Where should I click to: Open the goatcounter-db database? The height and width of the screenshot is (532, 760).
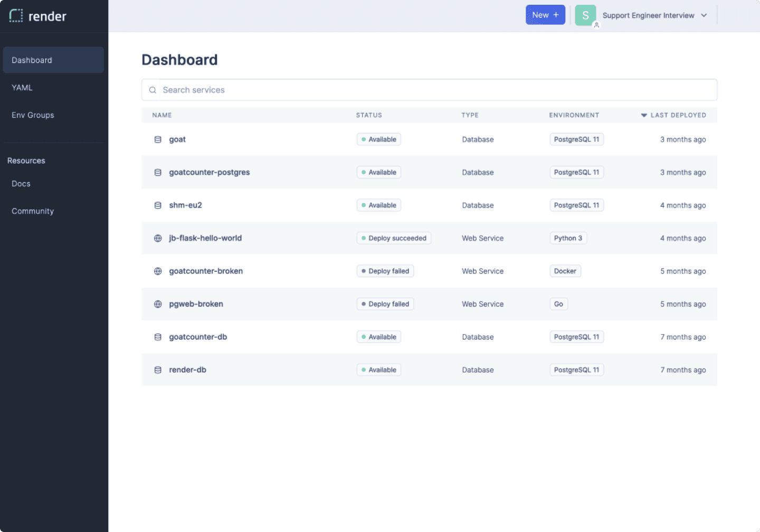coord(198,337)
